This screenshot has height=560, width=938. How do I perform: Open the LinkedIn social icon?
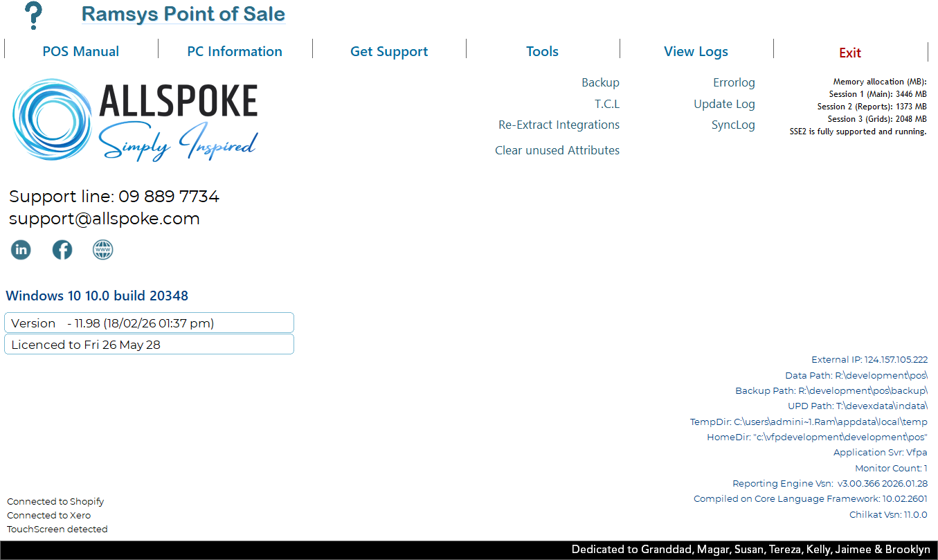point(21,250)
